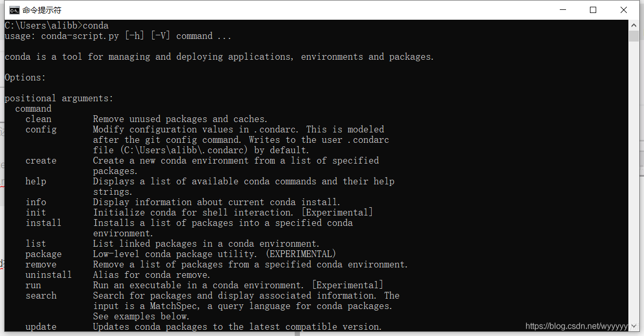
Task: Minimize the command prompt window
Action: tap(562, 10)
